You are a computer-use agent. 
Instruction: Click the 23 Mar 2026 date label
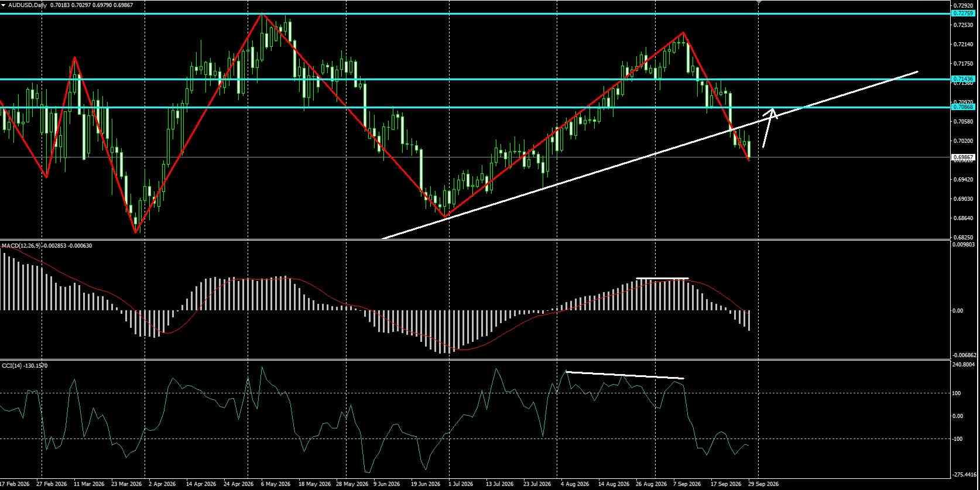127,484
